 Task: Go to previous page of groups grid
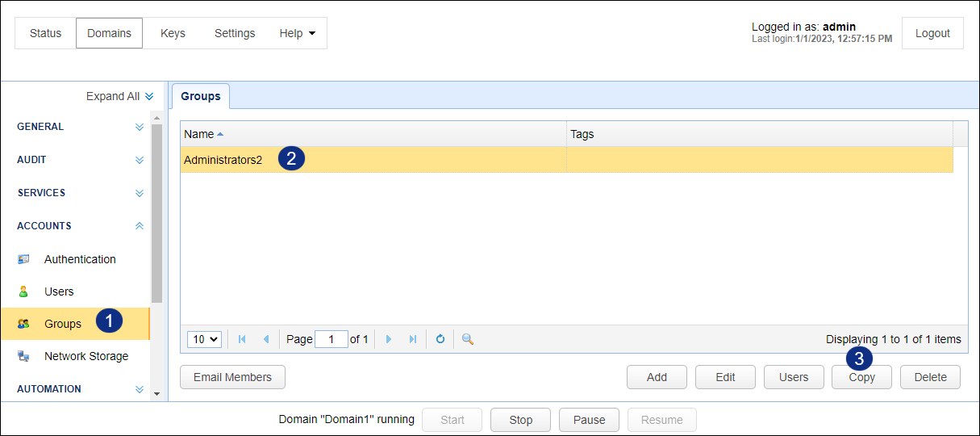pos(266,339)
